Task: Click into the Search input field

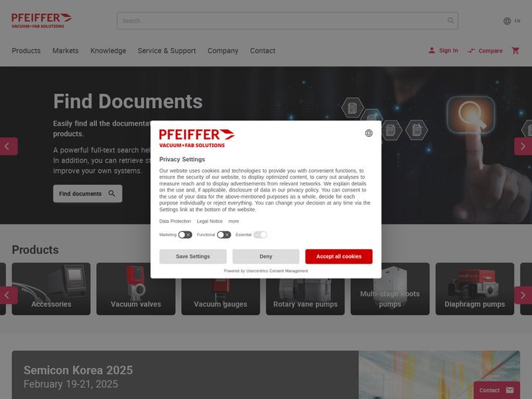Action: point(287,21)
